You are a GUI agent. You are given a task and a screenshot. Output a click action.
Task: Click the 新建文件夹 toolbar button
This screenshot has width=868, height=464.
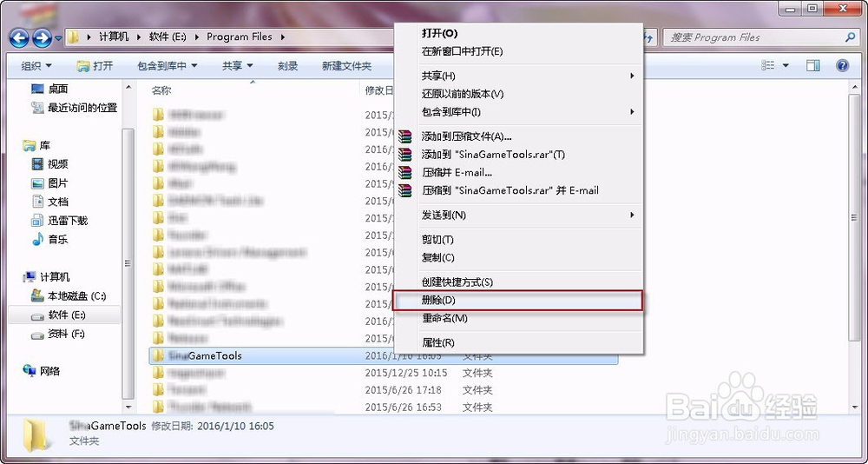(x=346, y=66)
